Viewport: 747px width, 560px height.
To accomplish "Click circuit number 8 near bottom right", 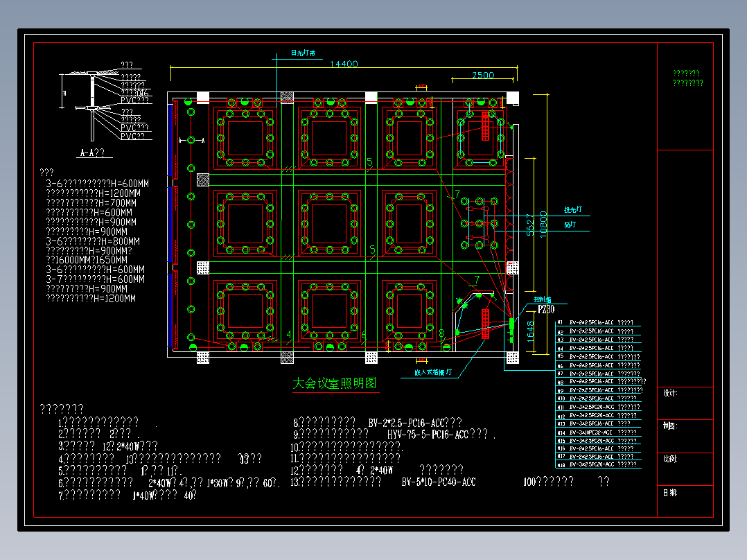I will (441, 333).
